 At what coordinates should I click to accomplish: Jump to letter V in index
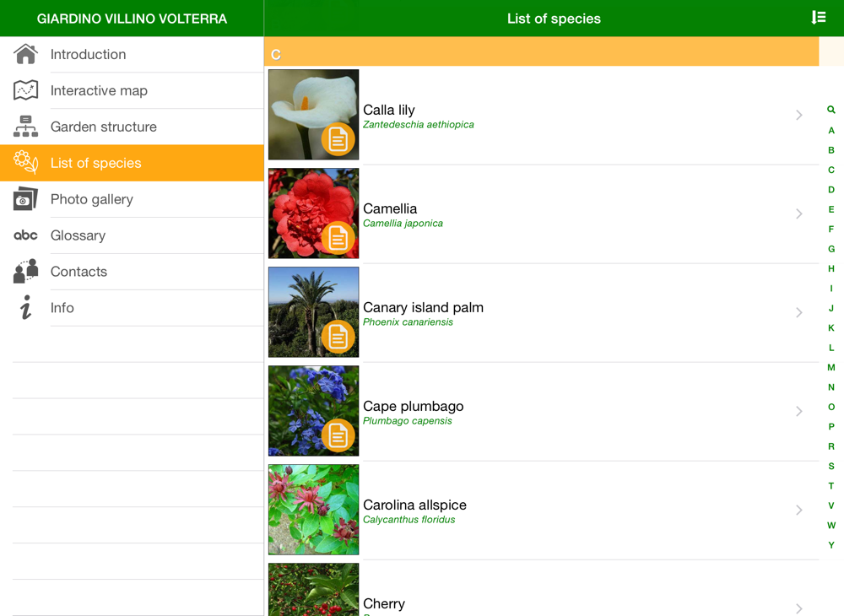coord(831,505)
